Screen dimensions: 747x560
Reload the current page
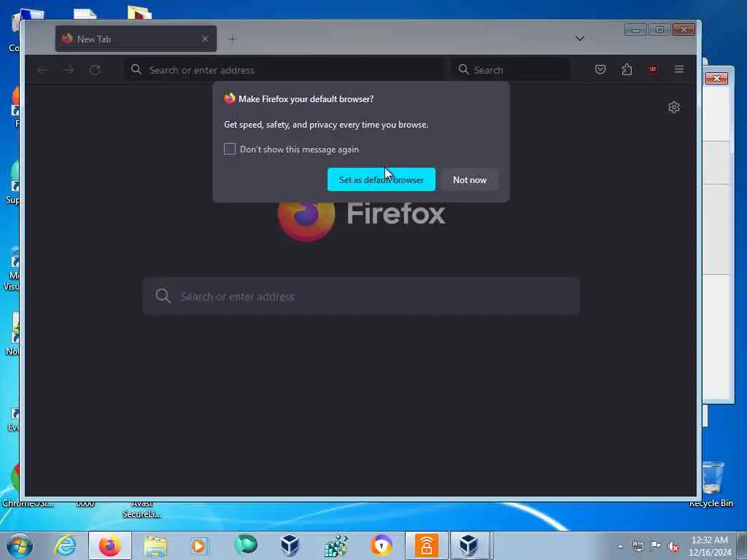95,70
